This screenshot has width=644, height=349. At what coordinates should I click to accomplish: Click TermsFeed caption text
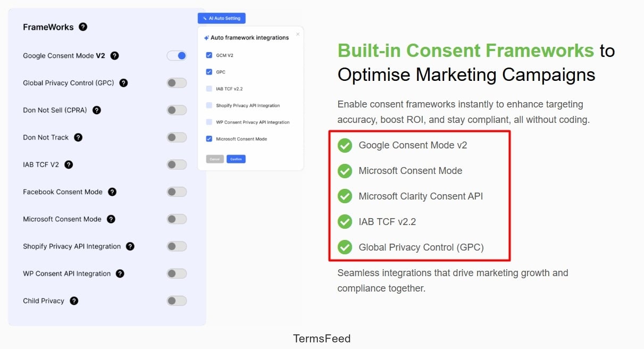(322, 338)
